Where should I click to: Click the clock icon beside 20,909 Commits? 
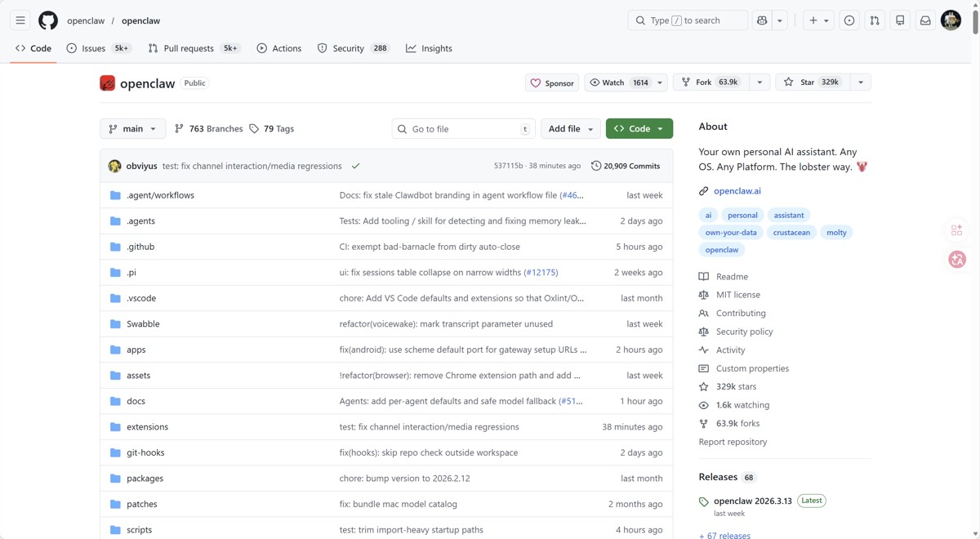(596, 166)
